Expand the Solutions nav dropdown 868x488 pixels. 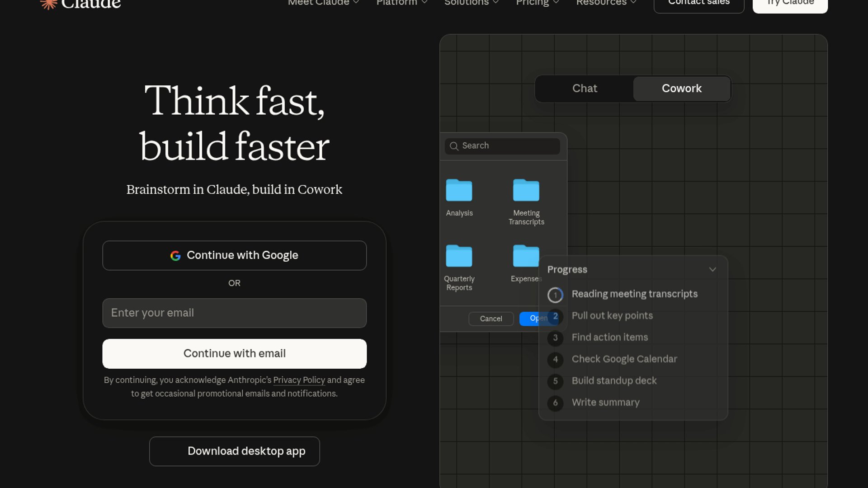471,3
